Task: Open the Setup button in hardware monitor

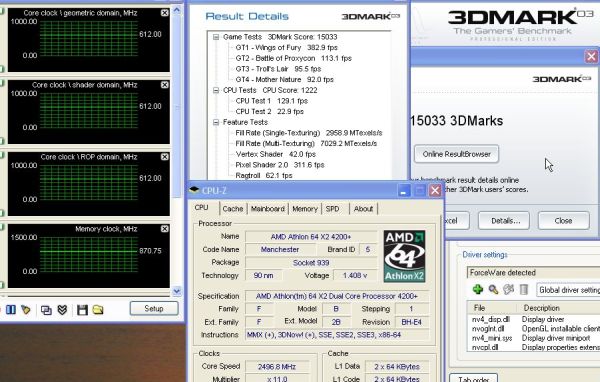Action: click(x=154, y=308)
